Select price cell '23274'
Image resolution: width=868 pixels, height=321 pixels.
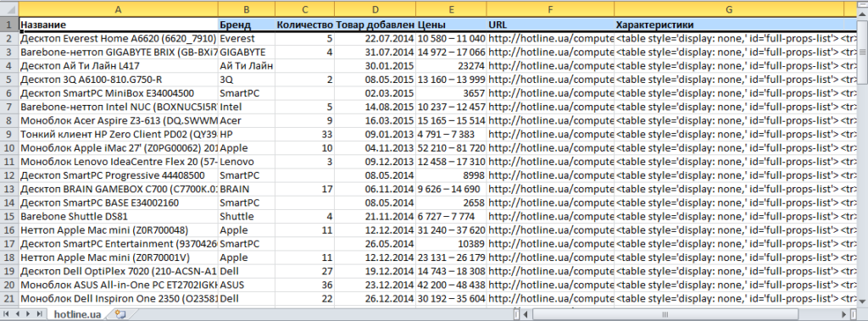click(x=451, y=66)
